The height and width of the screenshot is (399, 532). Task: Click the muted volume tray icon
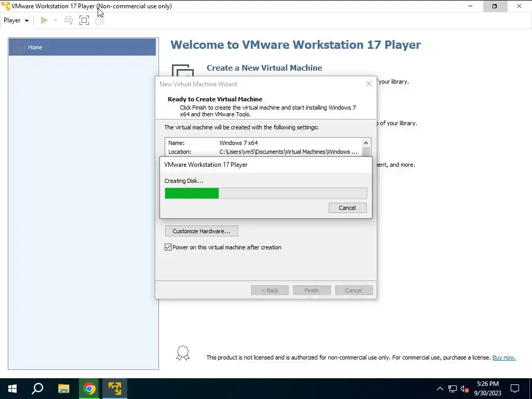[465, 389]
